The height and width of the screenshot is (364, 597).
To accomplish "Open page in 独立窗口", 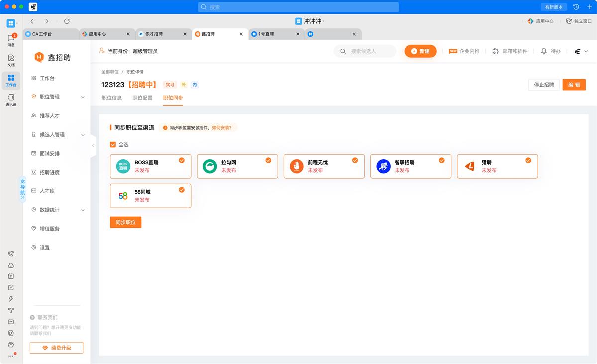I will (579, 21).
